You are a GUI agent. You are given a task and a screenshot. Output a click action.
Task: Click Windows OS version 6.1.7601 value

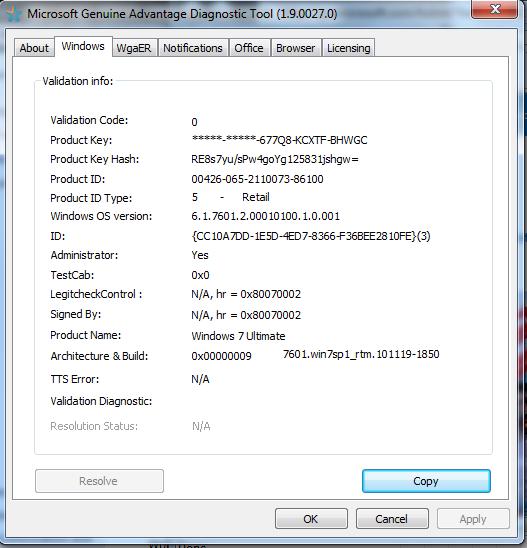pos(266,216)
